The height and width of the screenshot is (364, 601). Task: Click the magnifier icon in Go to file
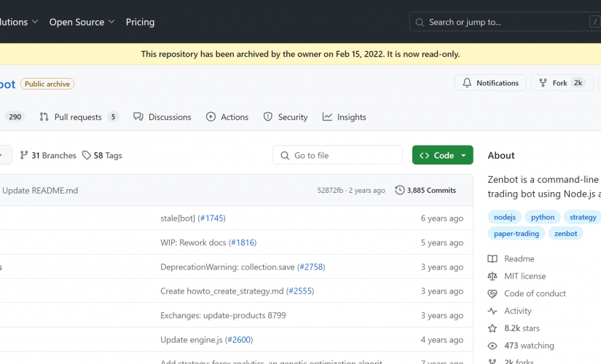(285, 156)
